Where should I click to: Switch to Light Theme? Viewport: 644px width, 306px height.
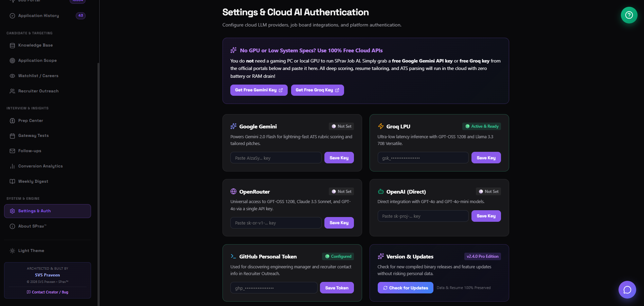coord(48,251)
